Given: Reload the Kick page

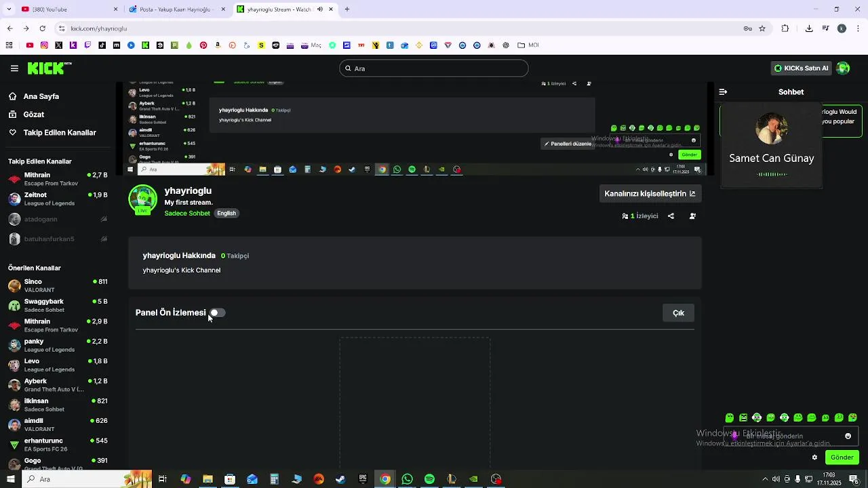Looking at the screenshot, I should click(42, 28).
